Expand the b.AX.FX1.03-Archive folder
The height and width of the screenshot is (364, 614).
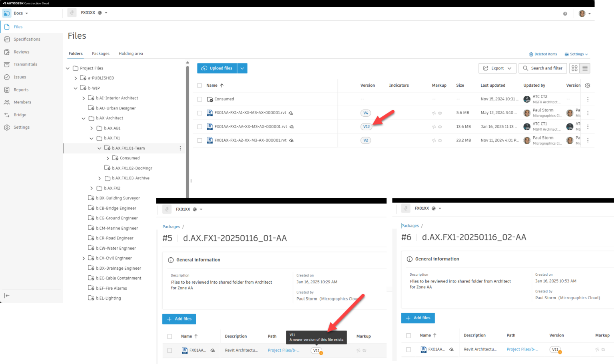coord(100,178)
